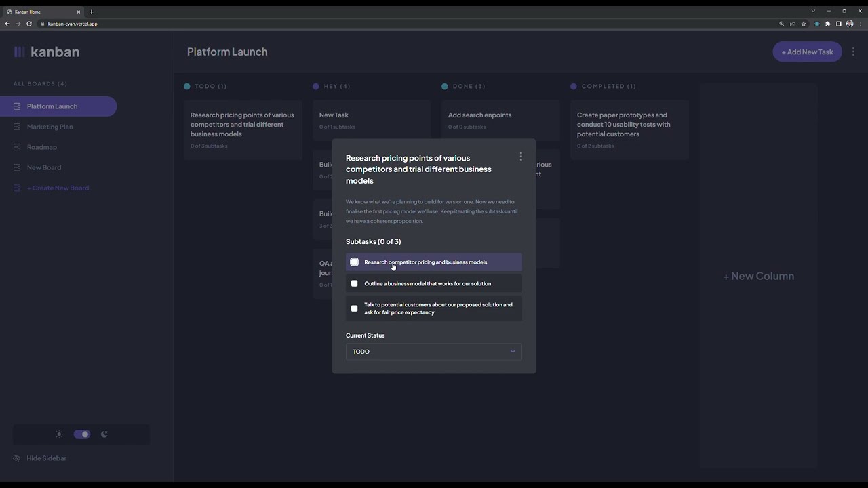
Task: Click the share this page icon
Action: click(793, 24)
